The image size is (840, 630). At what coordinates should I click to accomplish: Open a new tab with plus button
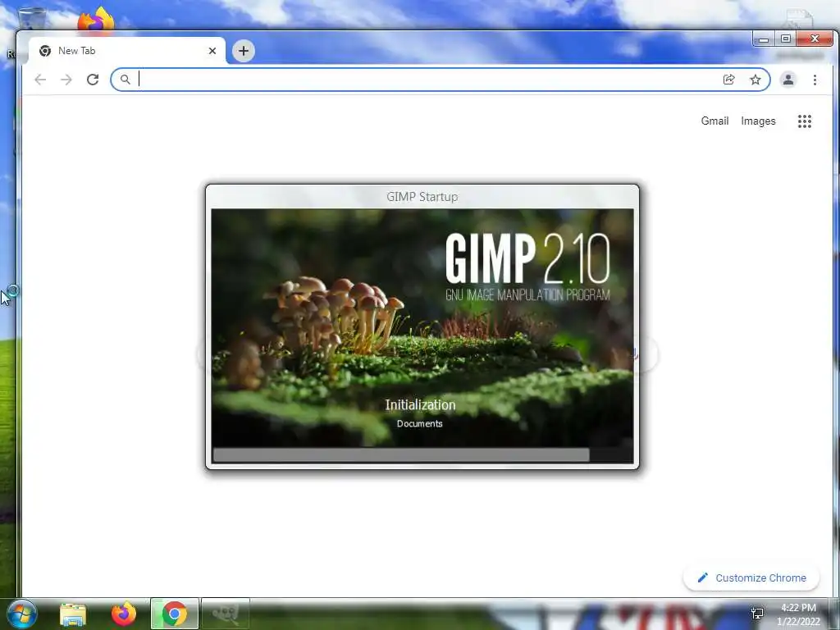pyautogui.click(x=244, y=51)
